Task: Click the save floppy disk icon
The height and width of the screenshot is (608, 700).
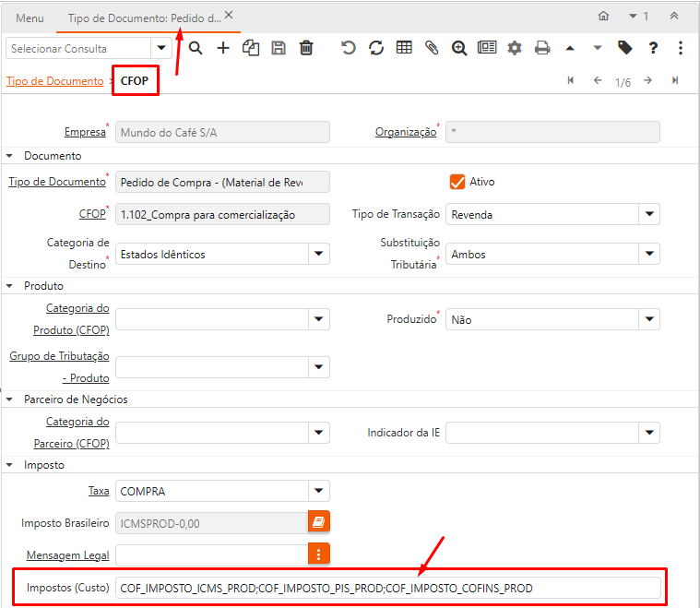Action: pos(279,48)
